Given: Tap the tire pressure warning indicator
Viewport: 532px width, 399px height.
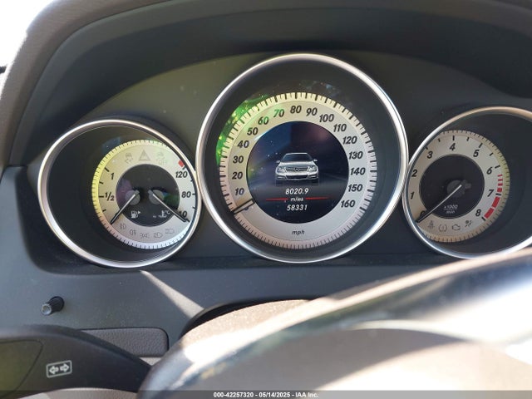Looking at the screenshot, I should tap(443, 228).
